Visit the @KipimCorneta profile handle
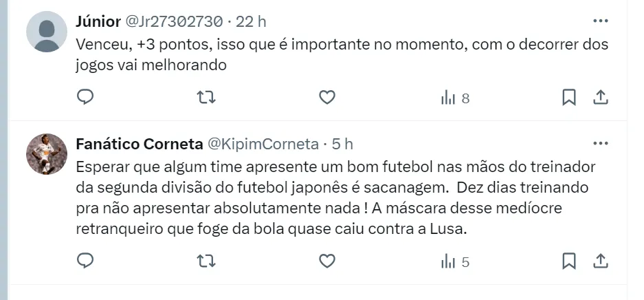The image size is (644, 300). [x=263, y=144]
